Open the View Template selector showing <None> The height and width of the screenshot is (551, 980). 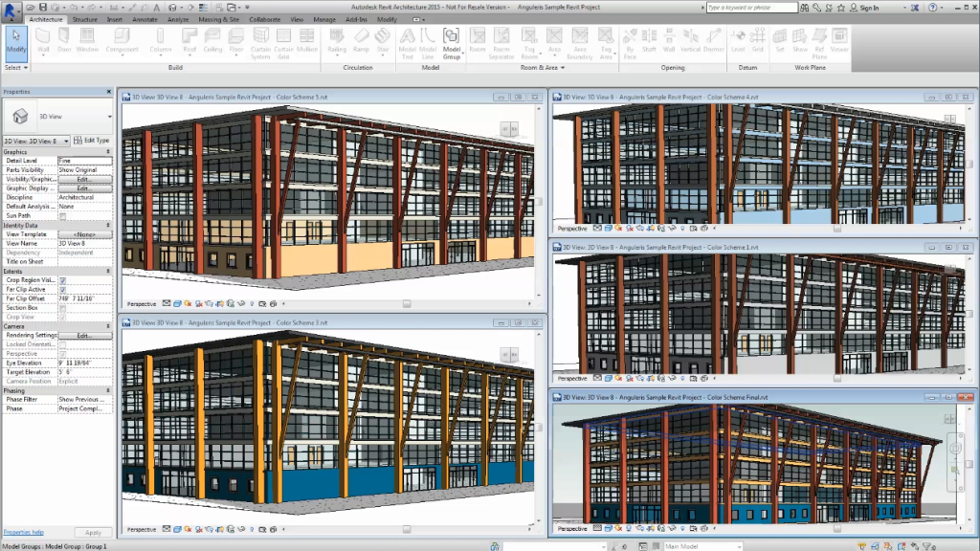[x=84, y=234]
